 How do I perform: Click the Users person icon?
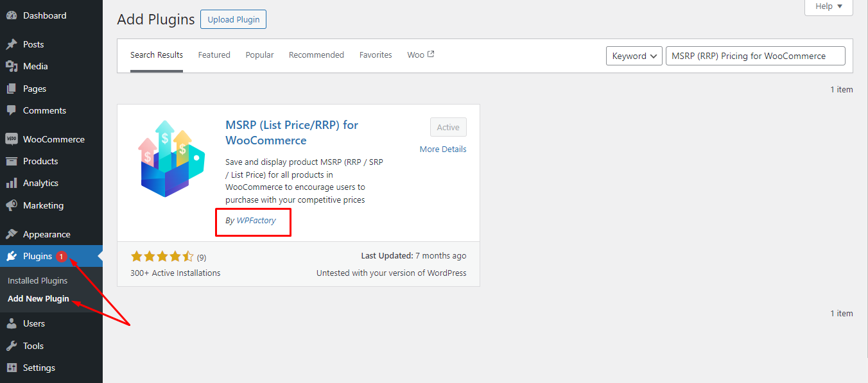point(12,323)
